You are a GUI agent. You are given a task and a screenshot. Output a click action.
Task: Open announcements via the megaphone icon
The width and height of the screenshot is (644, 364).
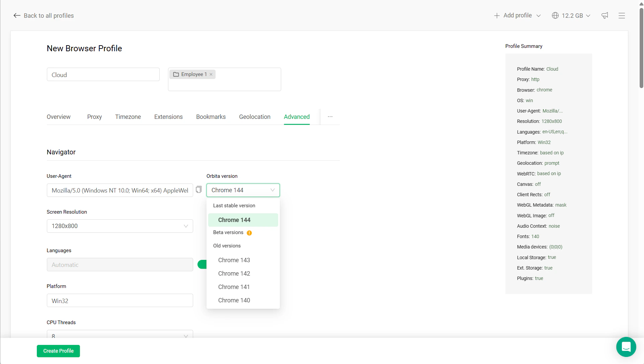pyautogui.click(x=605, y=15)
